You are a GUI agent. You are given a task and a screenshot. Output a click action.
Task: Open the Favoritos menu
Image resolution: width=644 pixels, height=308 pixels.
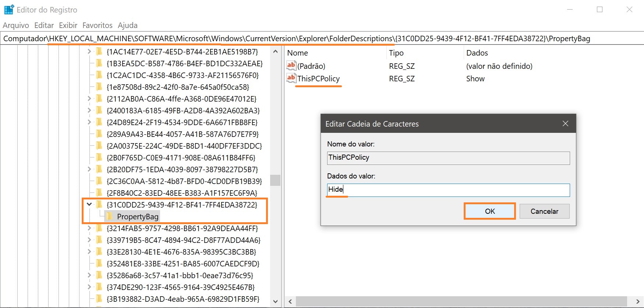pos(98,25)
